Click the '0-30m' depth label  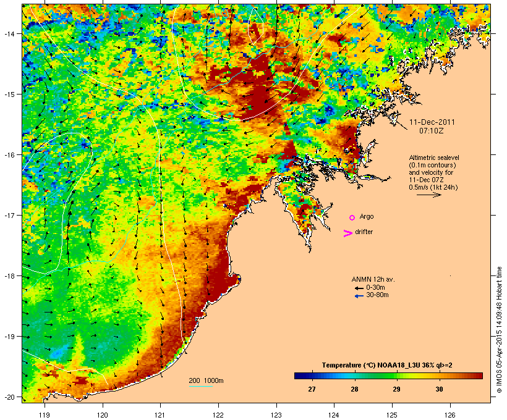point(375,288)
